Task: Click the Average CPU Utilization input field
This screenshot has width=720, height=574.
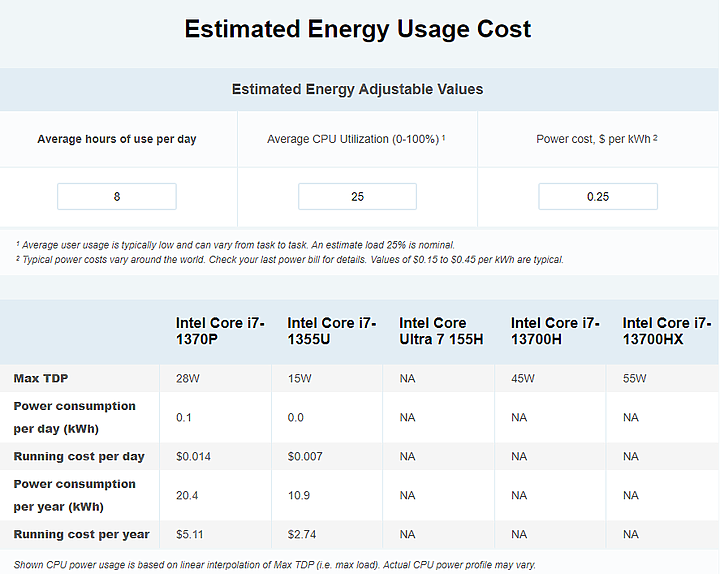Action: click(357, 197)
